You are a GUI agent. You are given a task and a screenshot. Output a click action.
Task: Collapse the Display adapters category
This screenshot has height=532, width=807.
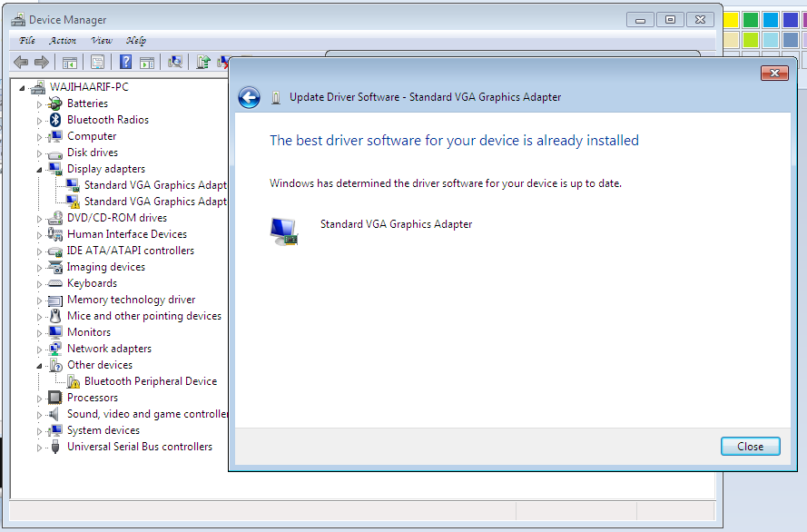[39, 169]
